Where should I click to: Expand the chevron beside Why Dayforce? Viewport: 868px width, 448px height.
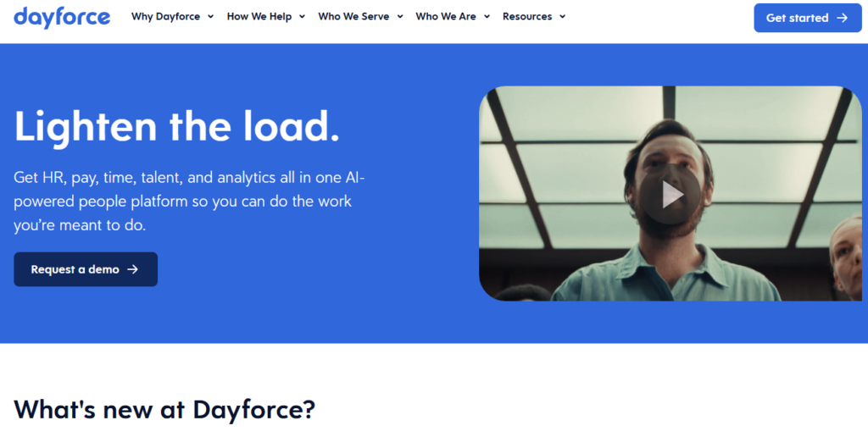[x=210, y=17]
